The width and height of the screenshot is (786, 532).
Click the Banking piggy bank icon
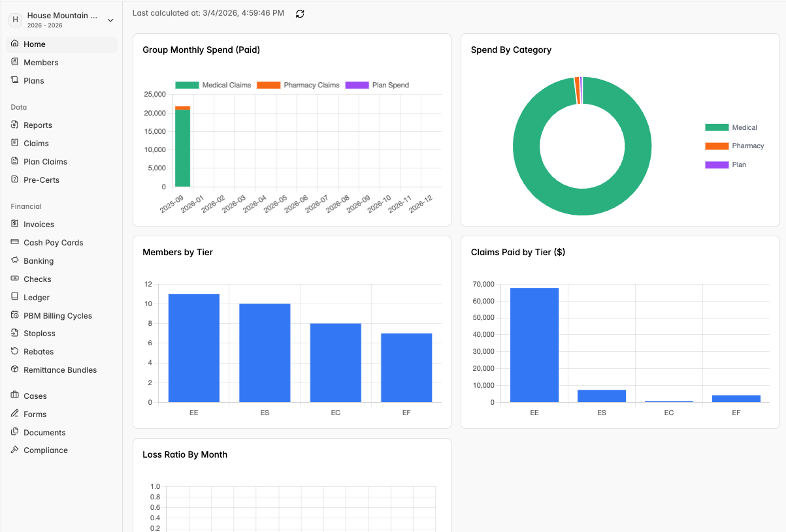coord(15,260)
